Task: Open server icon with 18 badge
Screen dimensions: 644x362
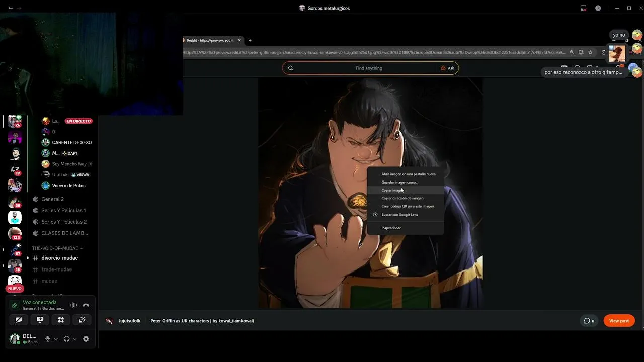Action: pos(15,265)
